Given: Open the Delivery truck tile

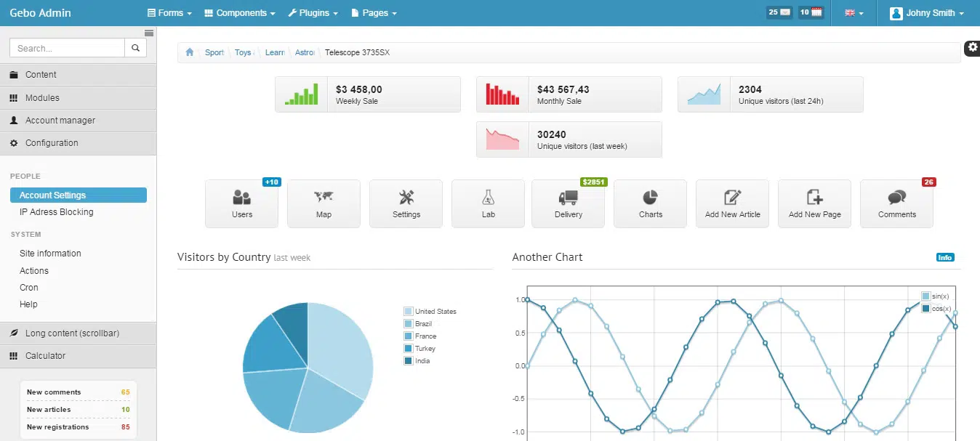Looking at the screenshot, I should (x=568, y=203).
